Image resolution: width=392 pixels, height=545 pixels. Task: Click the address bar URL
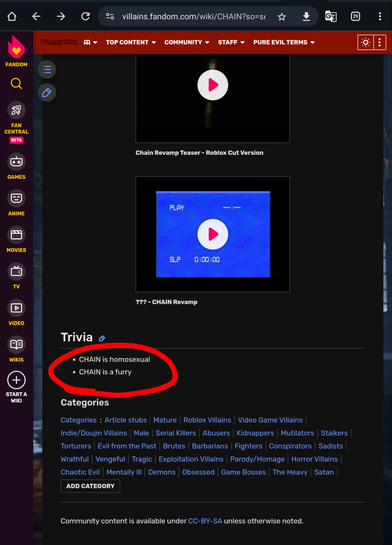[194, 17]
